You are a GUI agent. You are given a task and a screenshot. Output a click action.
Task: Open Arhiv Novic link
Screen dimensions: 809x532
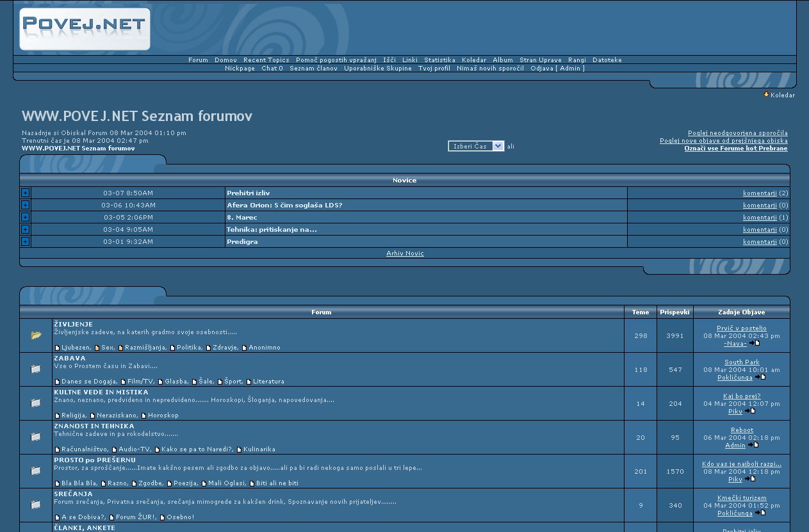[405, 254]
